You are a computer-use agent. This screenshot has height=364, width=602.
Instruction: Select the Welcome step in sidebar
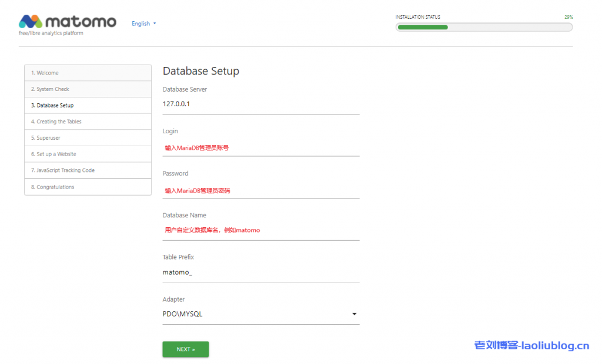click(88, 73)
